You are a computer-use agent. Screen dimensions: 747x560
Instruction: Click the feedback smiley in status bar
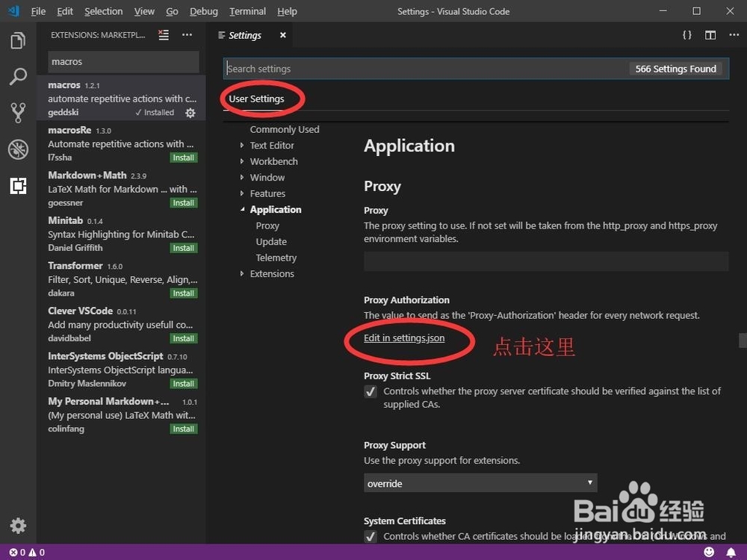coord(709,552)
